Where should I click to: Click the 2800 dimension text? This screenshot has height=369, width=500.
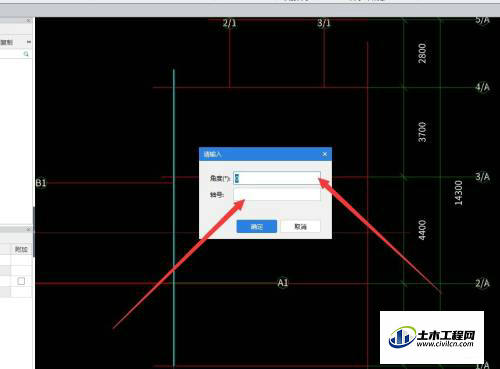(x=422, y=53)
